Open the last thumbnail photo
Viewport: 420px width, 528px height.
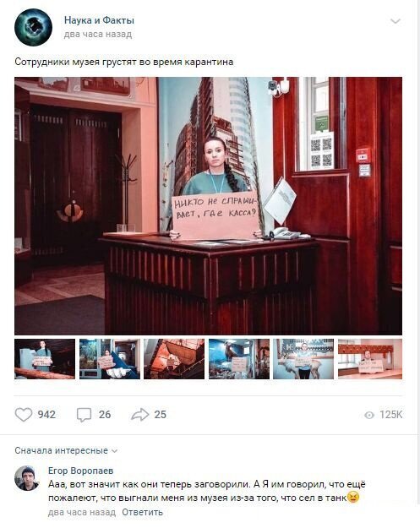tap(370, 359)
